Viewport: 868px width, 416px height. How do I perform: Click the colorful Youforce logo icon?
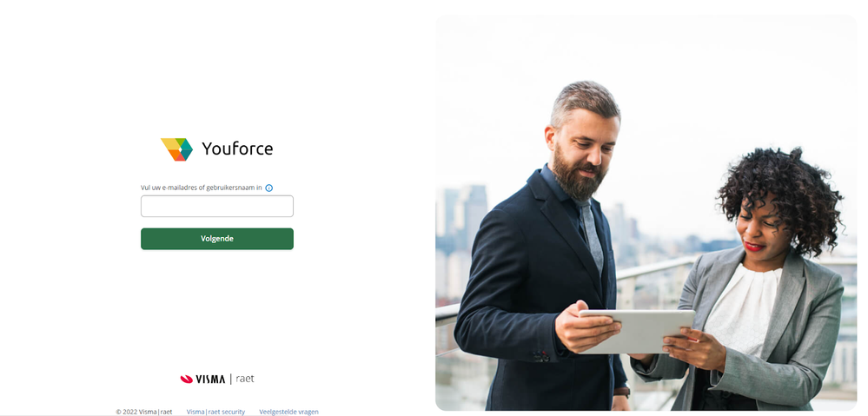click(x=176, y=149)
